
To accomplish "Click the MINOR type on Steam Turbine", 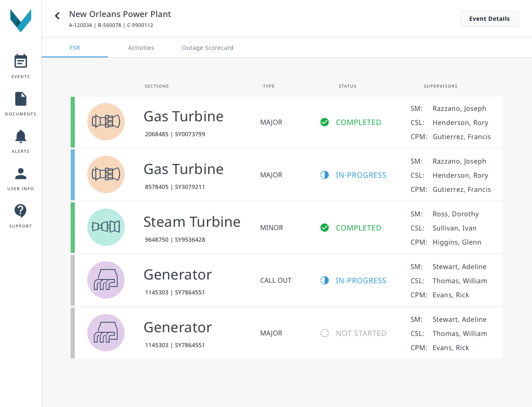I will (271, 228).
